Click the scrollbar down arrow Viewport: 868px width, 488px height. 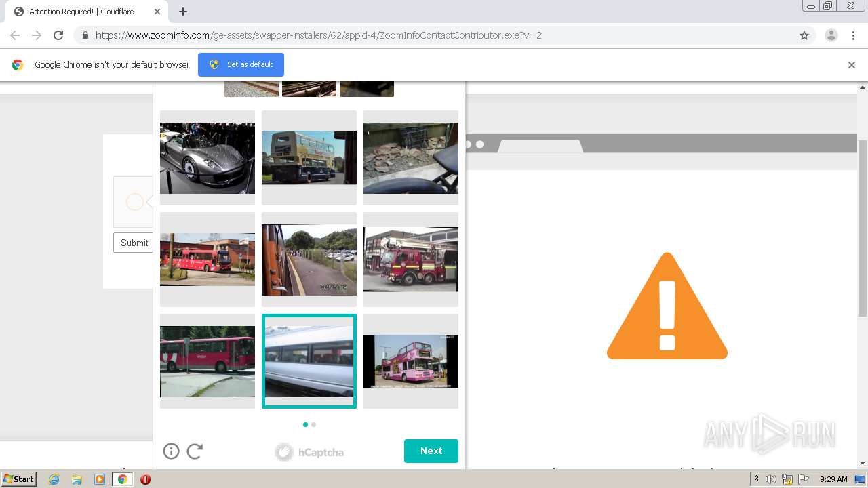863,463
